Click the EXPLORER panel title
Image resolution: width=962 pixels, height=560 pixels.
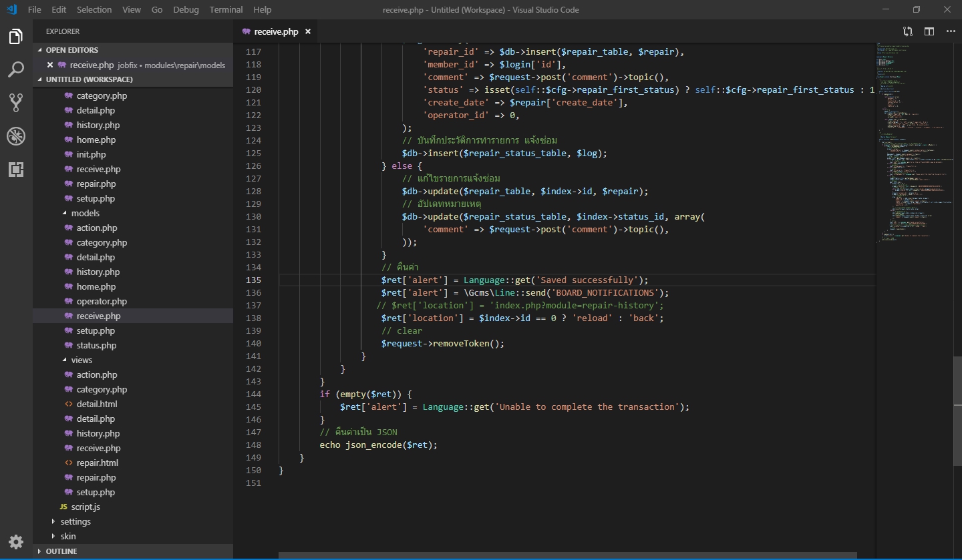(x=63, y=31)
